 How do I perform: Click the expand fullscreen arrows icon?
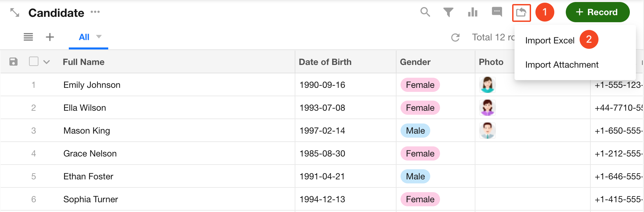point(15,13)
